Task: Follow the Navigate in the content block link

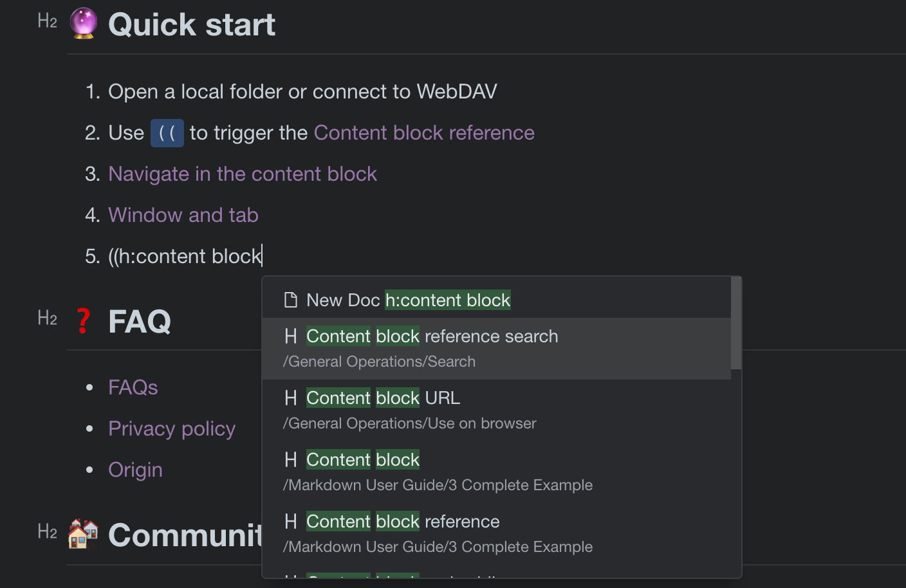Action: [243, 174]
